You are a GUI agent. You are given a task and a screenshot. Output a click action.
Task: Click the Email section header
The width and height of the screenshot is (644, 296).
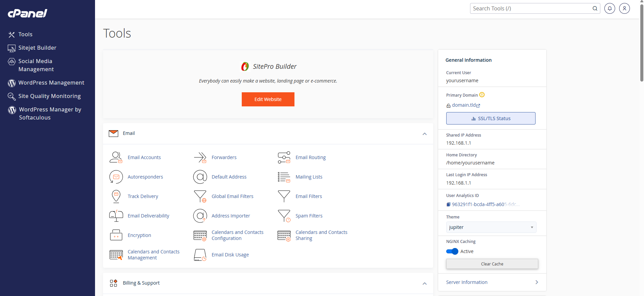coord(268,134)
